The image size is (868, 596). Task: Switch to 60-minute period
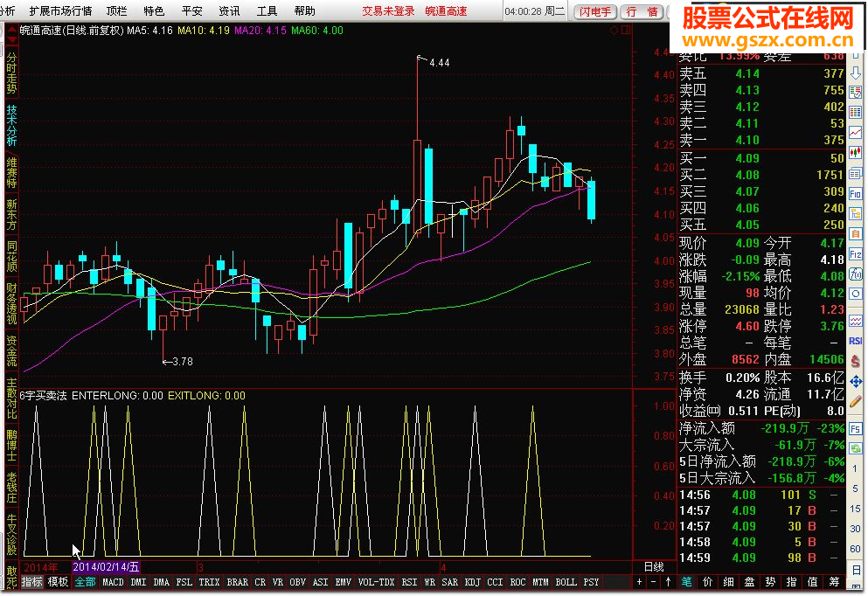[x=856, y=549]
